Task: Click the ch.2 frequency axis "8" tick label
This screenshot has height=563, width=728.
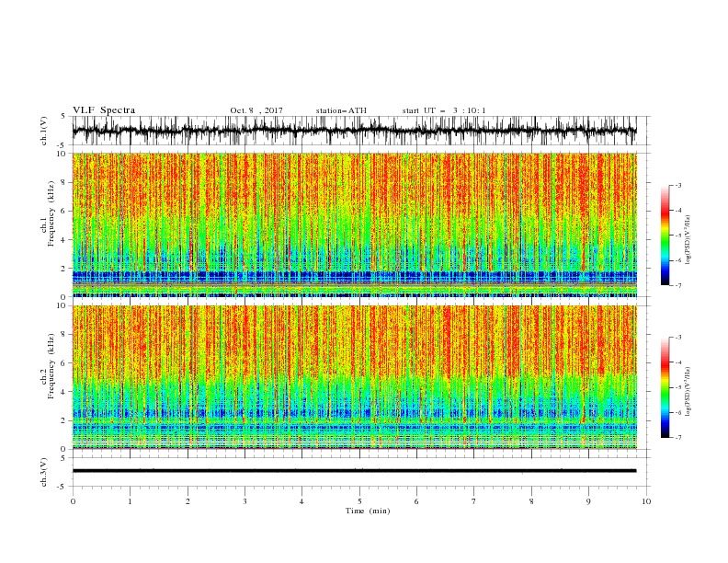Action: point(65,334)
